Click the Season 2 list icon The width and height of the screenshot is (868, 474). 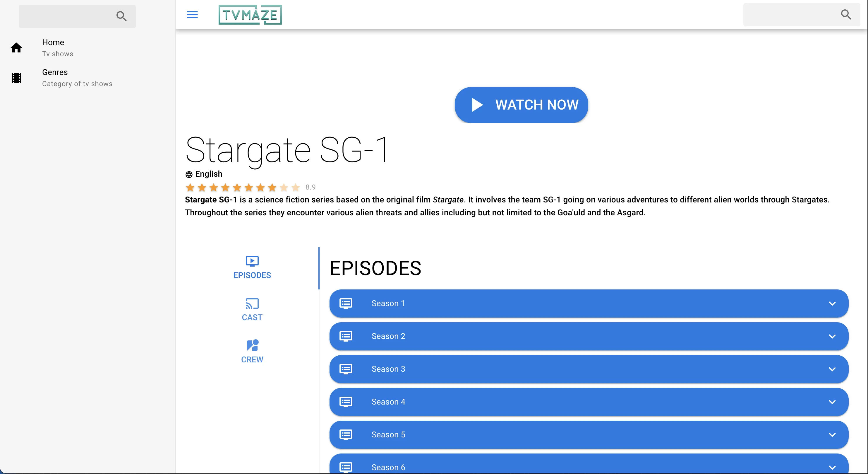point(346,336)
